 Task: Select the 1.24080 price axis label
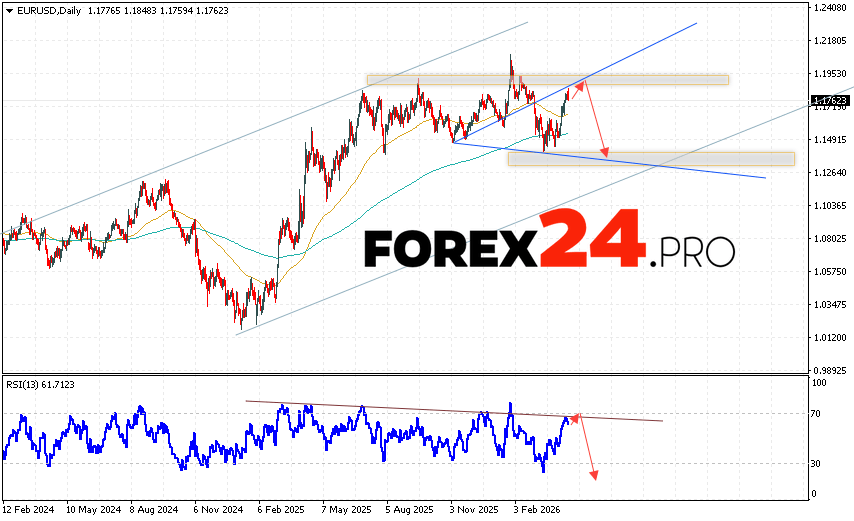pyautogui.click(x=830, y=8)
